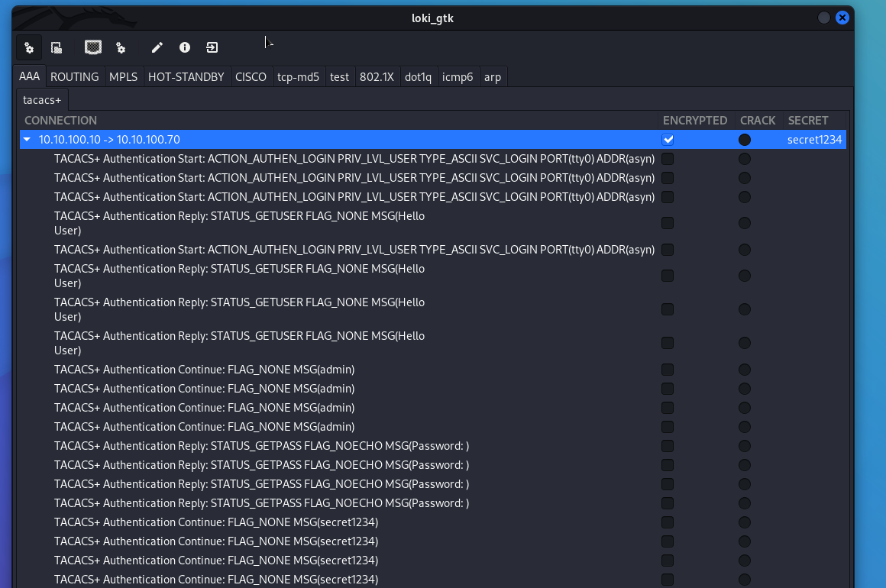The height and width of the screenshot is (588, 886).
Task: Uncheck Encrypted for connection 10.10.100.10
Action: [x=668, y=140]
